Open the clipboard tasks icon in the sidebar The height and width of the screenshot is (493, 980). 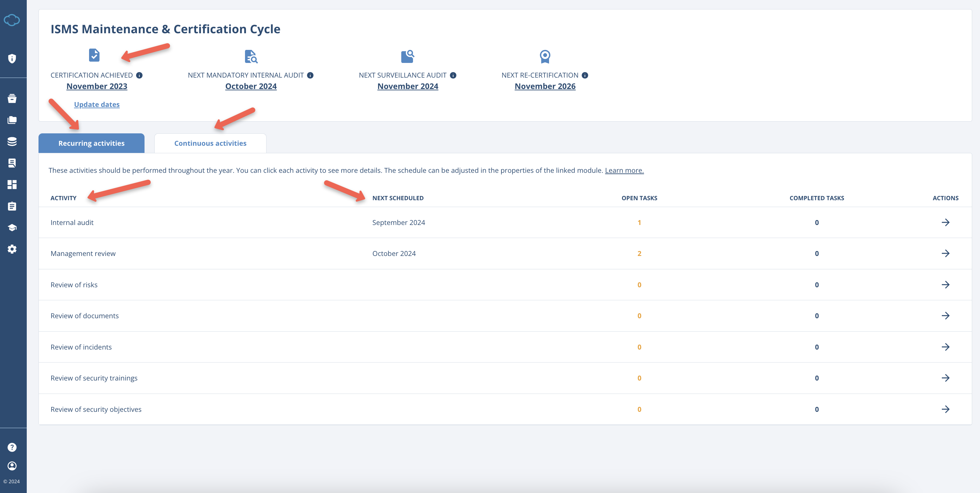(x=12, y=206)
